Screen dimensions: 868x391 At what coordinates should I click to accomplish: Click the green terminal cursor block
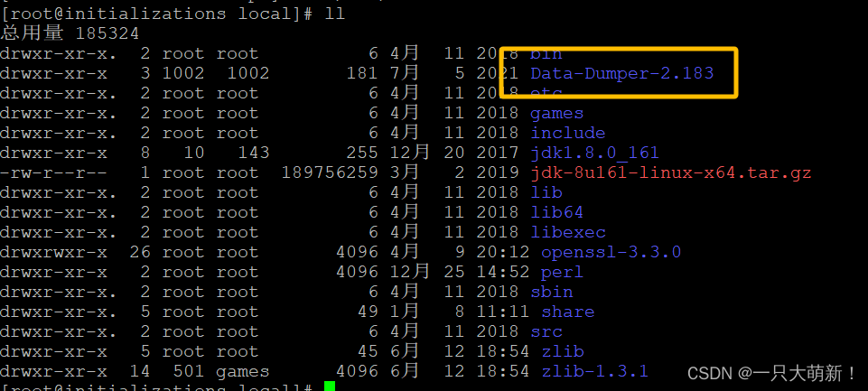[x=330, y=386]
